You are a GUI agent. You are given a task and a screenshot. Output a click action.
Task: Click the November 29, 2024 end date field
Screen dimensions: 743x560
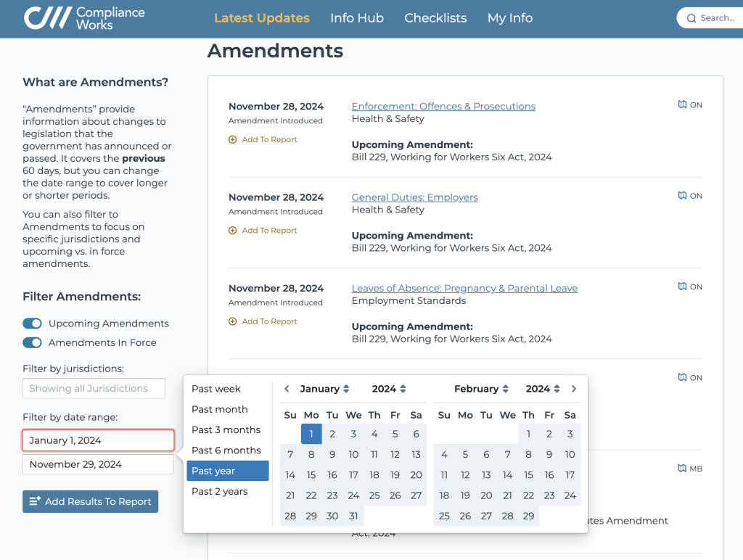point(98,464)
